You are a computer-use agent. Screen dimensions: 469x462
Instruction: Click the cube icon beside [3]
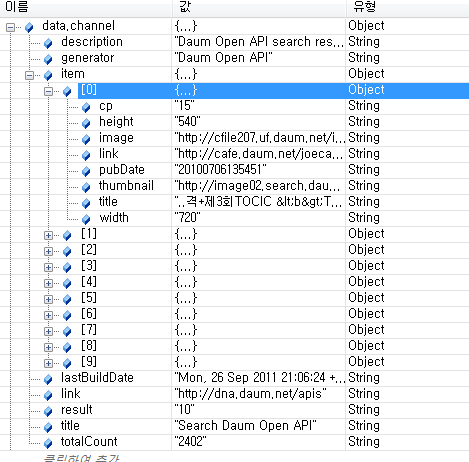[67, 267]
